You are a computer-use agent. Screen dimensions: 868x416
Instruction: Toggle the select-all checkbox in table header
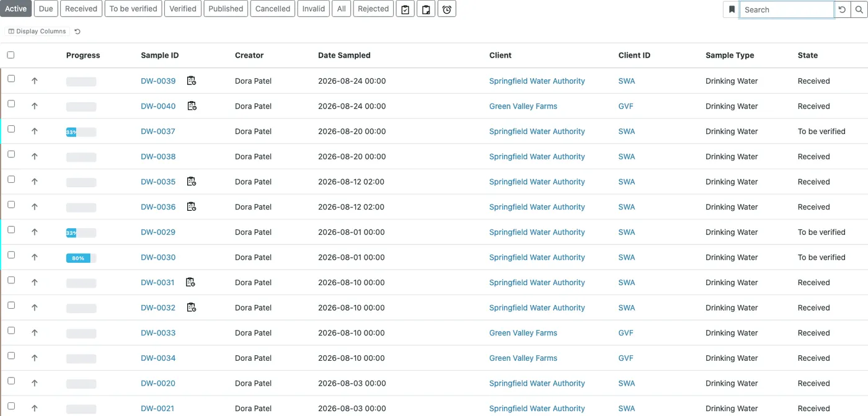[x=11, y=55]
